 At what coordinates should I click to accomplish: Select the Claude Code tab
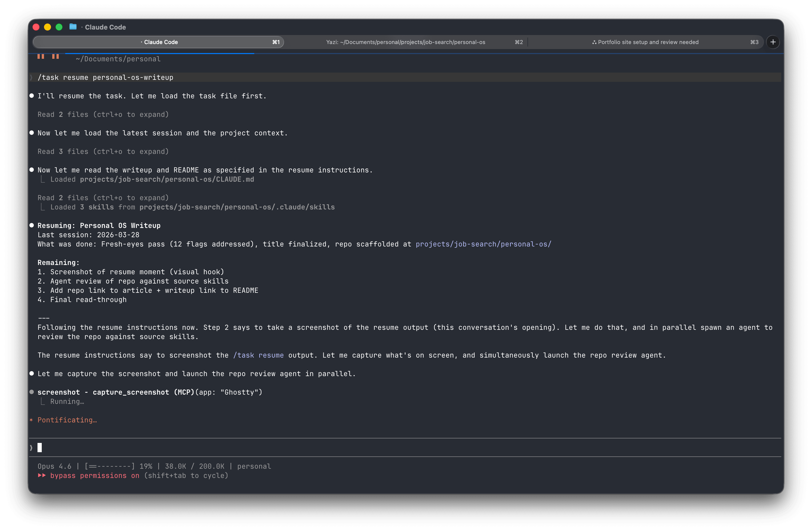pyautogui.click(x=160, y=42)
